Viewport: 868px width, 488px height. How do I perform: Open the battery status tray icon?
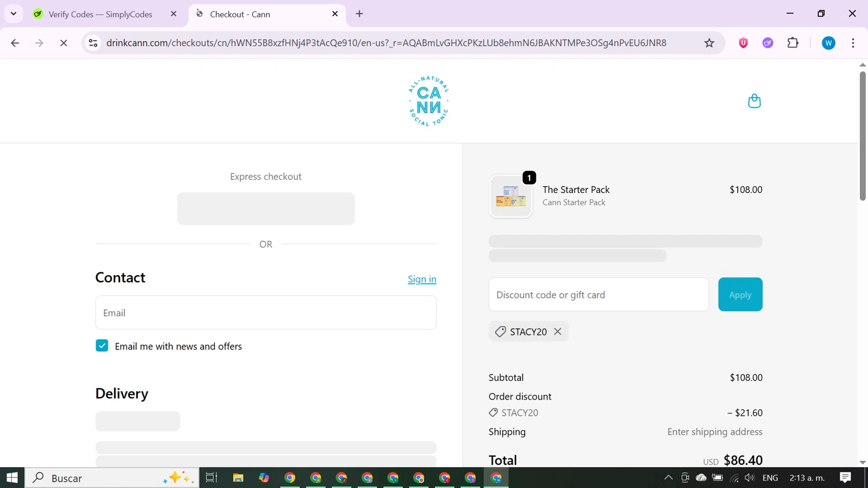pyautogui.click(x=718, y=478)
